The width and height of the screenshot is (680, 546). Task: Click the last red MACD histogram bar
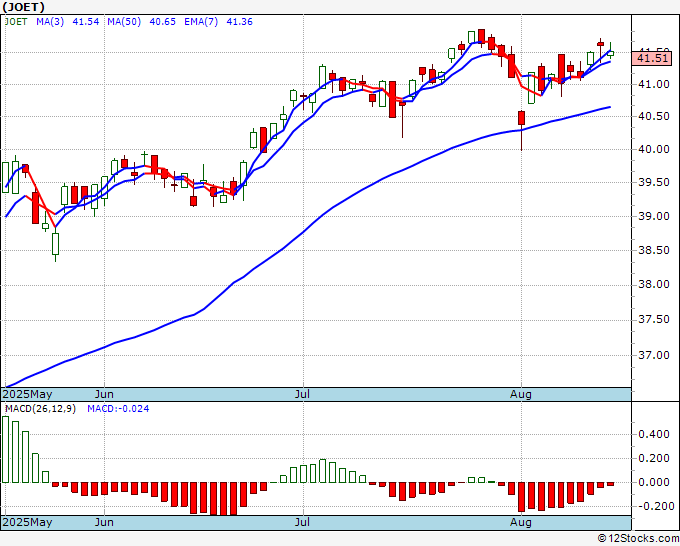click(611, 484)
